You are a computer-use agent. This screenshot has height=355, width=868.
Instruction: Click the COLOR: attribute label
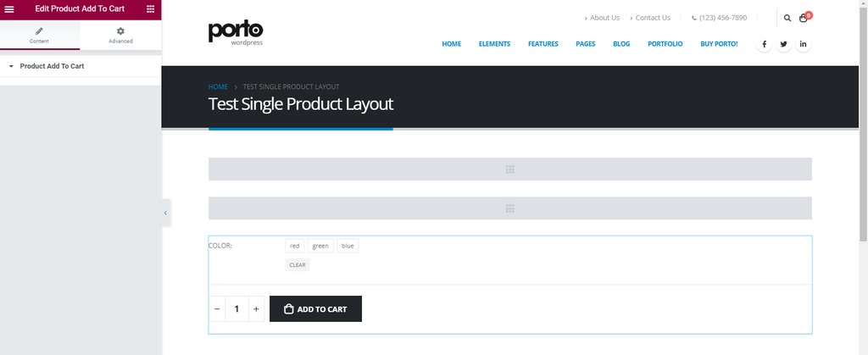click(220, 246)
